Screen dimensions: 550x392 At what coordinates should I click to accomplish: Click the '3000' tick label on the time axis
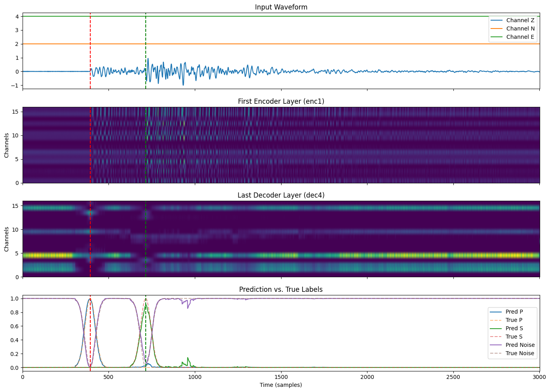pos(539,377)
